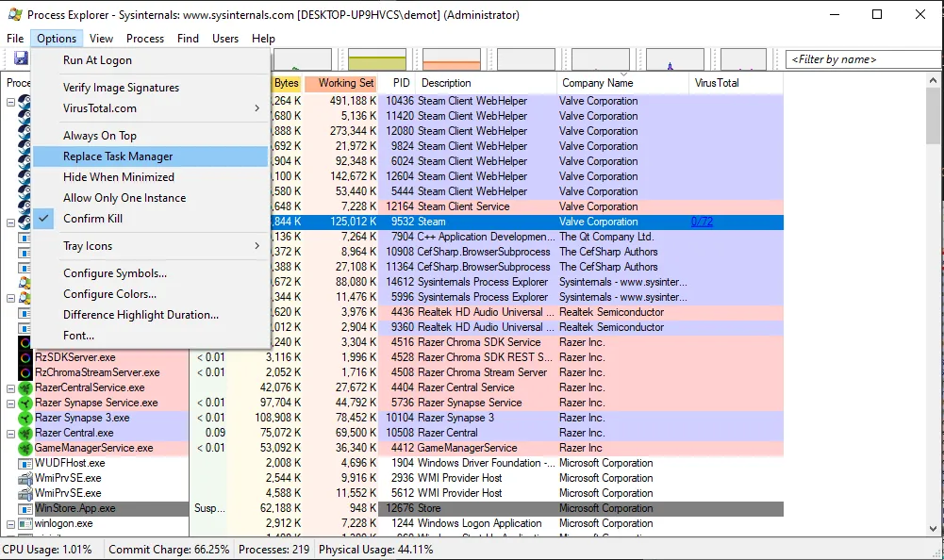Click the Razer Synapse 3.exe icon
This screenshot has height=560, width=944.
click(25, 418)
